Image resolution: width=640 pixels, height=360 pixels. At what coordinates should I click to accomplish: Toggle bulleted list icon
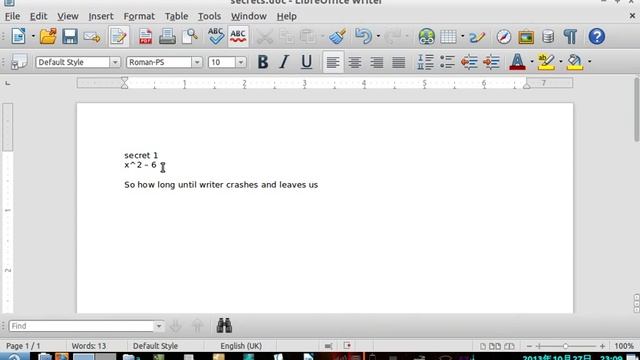click(x=447, y=62)
